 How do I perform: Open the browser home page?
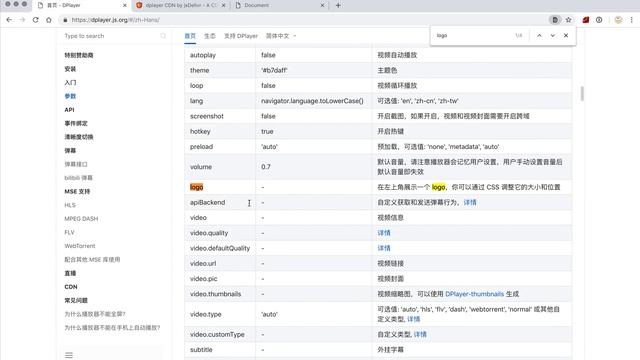pos(49,20)
